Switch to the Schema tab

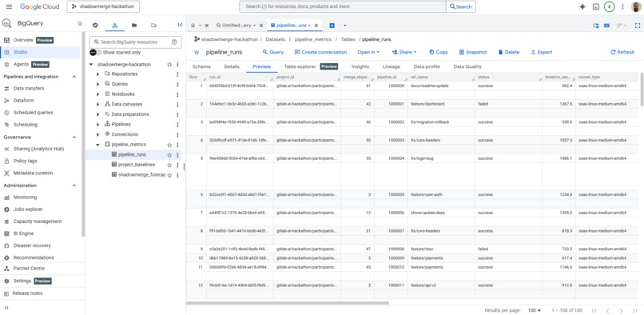201,66
